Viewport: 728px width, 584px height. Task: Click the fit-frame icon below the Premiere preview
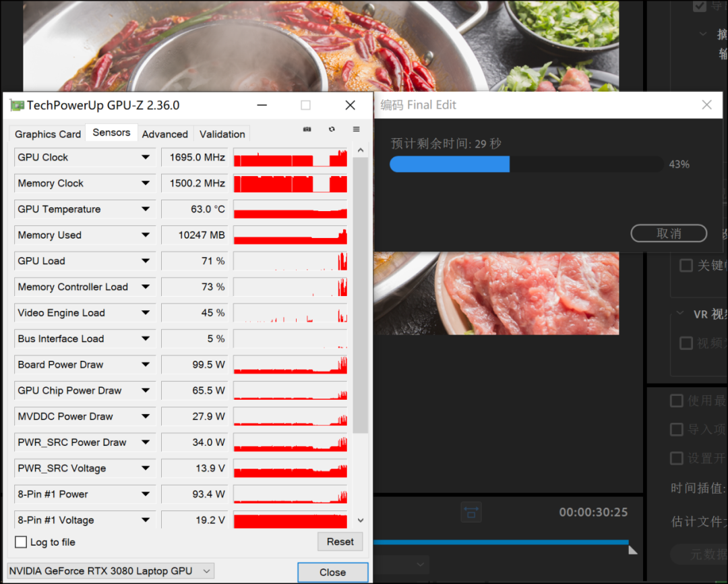[471, 513]
